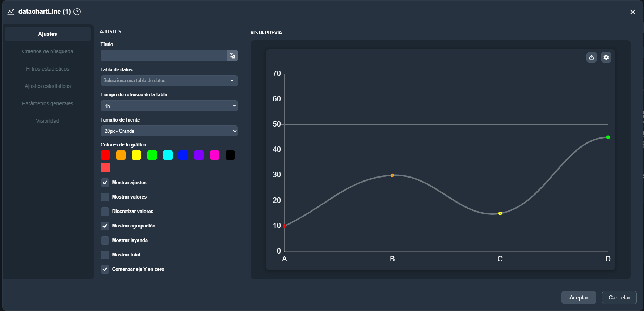This screenshot has height=311, width=644.
Task: Close the datachartLine dialog
Action: (632, 12)
